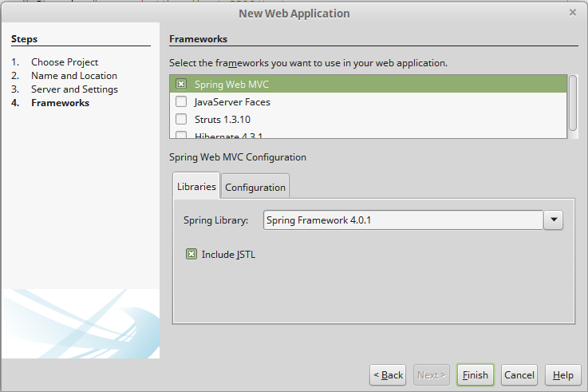Tick the Hibernate 4.3.1 checkbox
The image size is (588, 392).
(181, 136)
